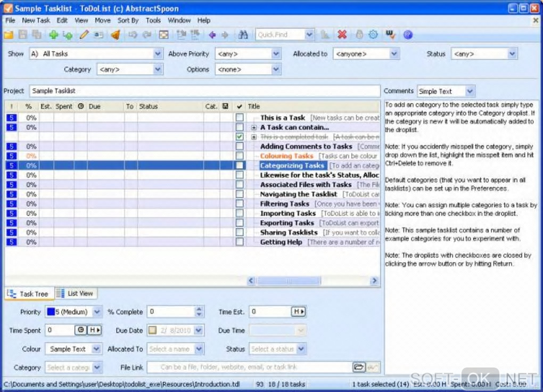Screen dimensions: 543x392
Task: Open the New Task menu
Action: [x=36, y=20]
